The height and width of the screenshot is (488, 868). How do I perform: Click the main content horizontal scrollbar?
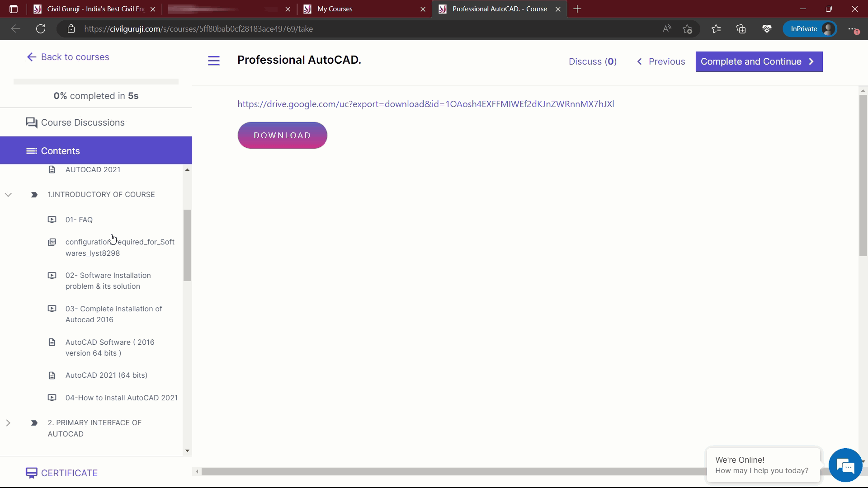(454, 472)
